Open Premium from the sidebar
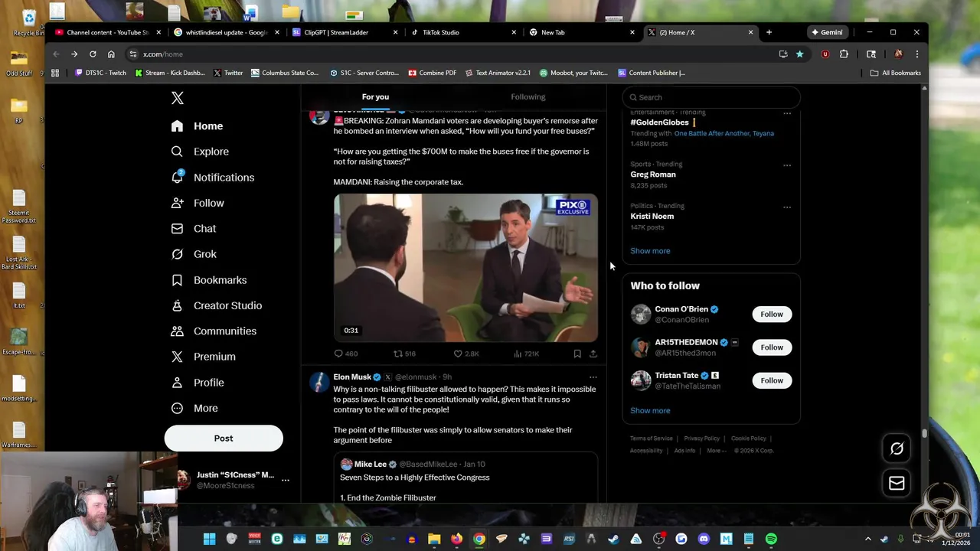This screenshot has width=980, height=551. (x=204, y=357)
